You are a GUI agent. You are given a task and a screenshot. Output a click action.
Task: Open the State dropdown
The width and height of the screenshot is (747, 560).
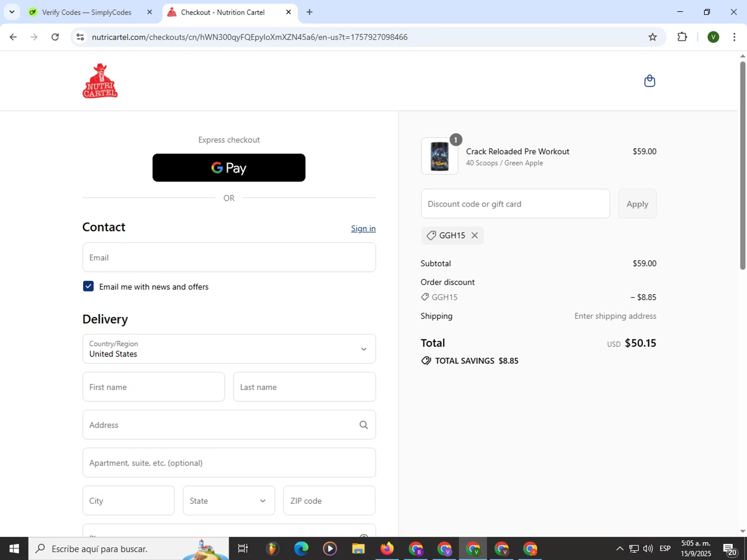tap(229, 501)
